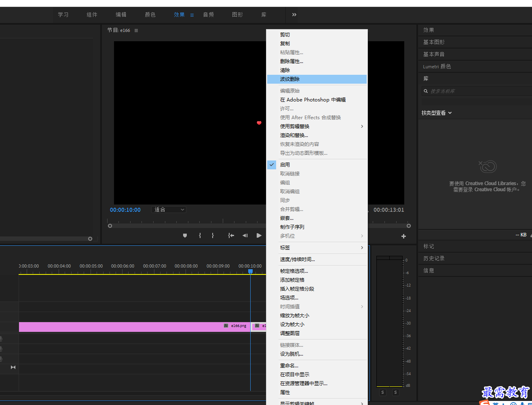Choose 删除属性... in the context menu
Screen dimensions: 532x405
point(317,61)
